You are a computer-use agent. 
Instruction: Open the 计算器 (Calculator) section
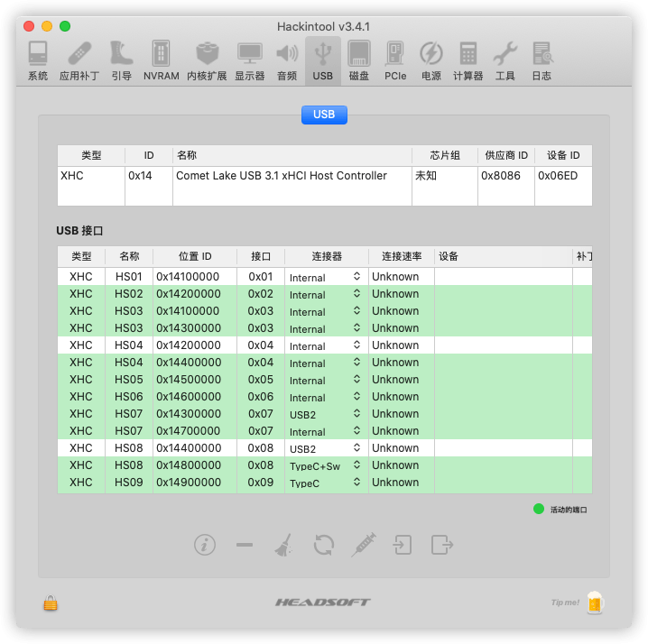pos(467,60)
